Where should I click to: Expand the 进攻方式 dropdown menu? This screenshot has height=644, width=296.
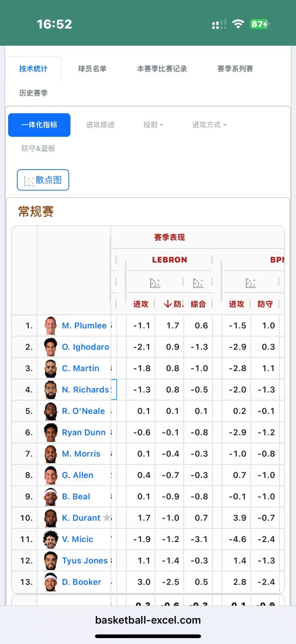209,125
